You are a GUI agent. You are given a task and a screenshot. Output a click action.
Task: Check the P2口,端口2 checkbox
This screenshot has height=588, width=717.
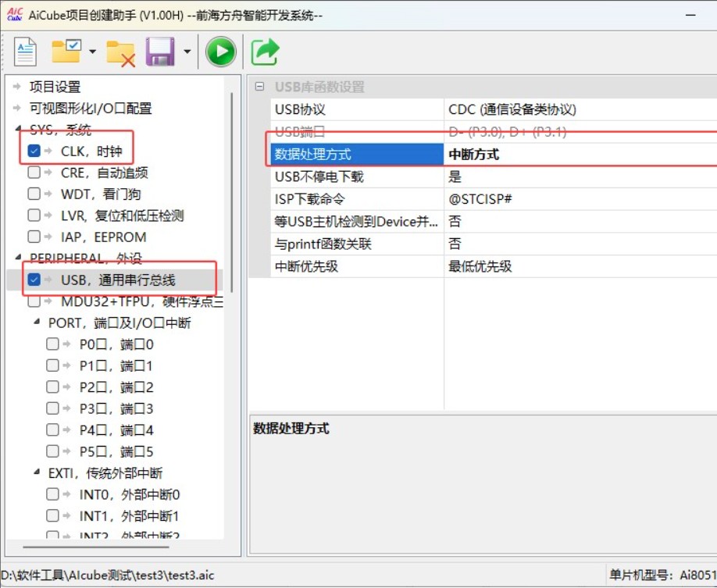pos(52,387)
